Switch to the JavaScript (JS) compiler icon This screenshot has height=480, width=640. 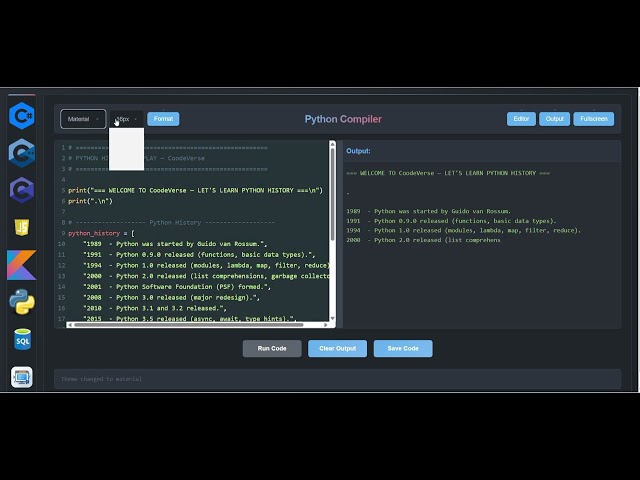pyautogui.click(x=22, y=227)
